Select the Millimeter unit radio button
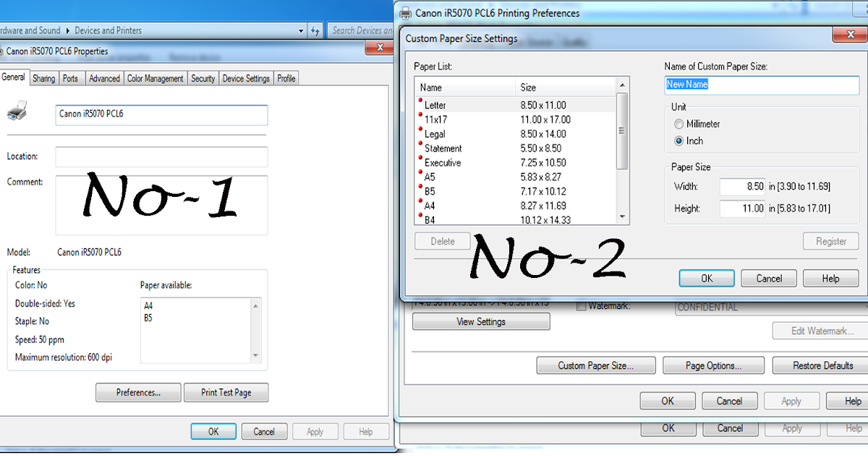Image resolution: width=868 pixels, height=456 pixels. [x=678, y=124]
